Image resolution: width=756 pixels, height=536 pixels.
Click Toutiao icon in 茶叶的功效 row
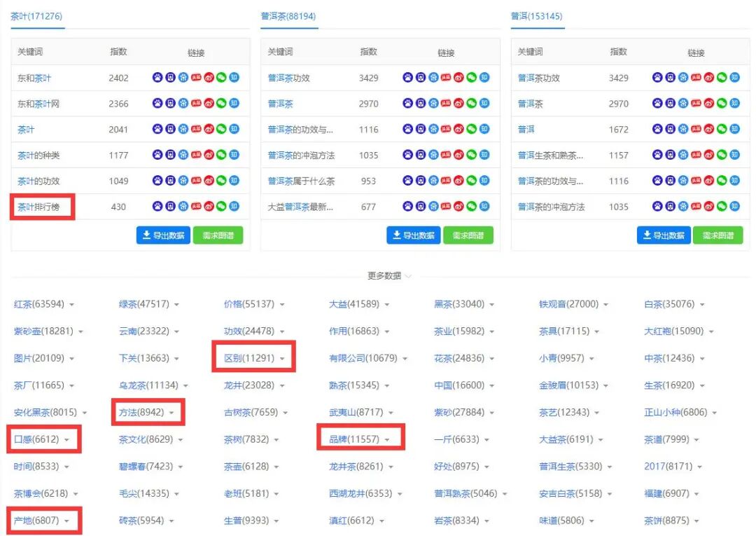(196, 181)
